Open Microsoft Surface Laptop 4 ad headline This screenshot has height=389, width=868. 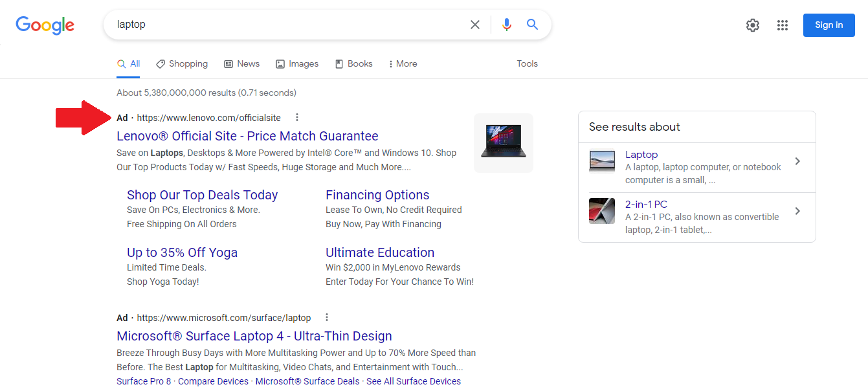254,336
